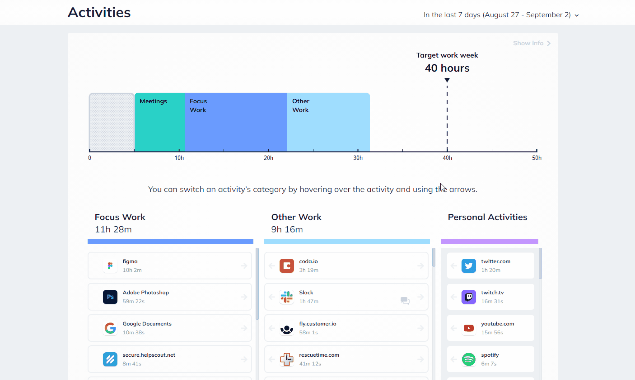Click the Focus Work list scrollbar
This screenshot has height=380, width=635.
click(x=257, y=284)
